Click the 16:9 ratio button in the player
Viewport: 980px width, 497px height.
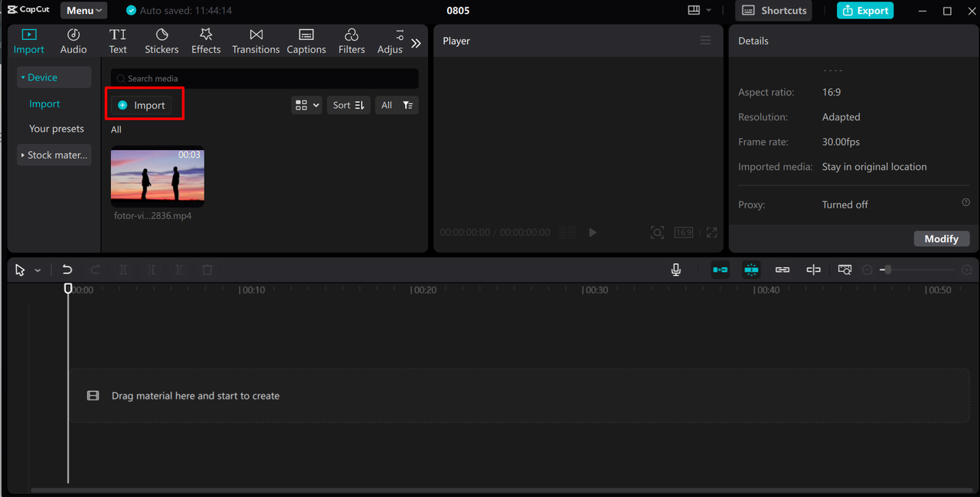tap(684, 232)
